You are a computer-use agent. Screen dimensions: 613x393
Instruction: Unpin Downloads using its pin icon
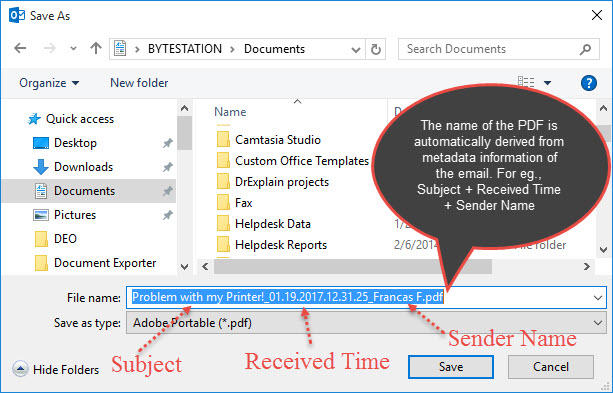point(168,167)
